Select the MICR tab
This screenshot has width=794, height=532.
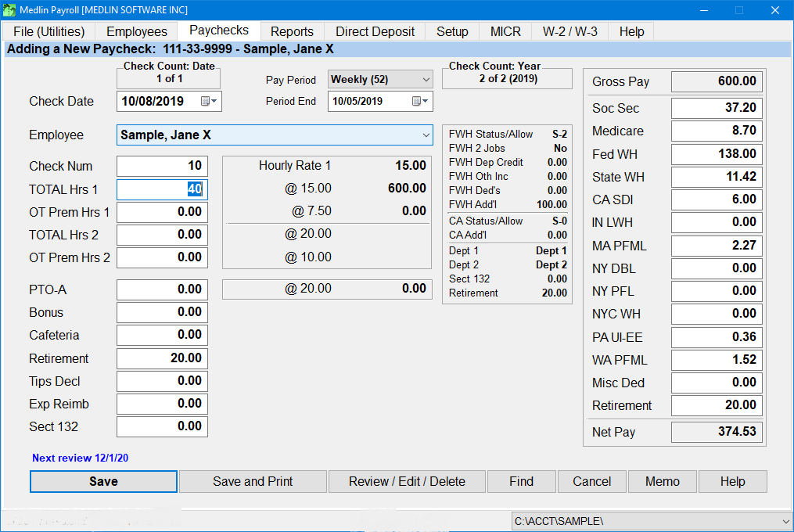pos(505,31)
